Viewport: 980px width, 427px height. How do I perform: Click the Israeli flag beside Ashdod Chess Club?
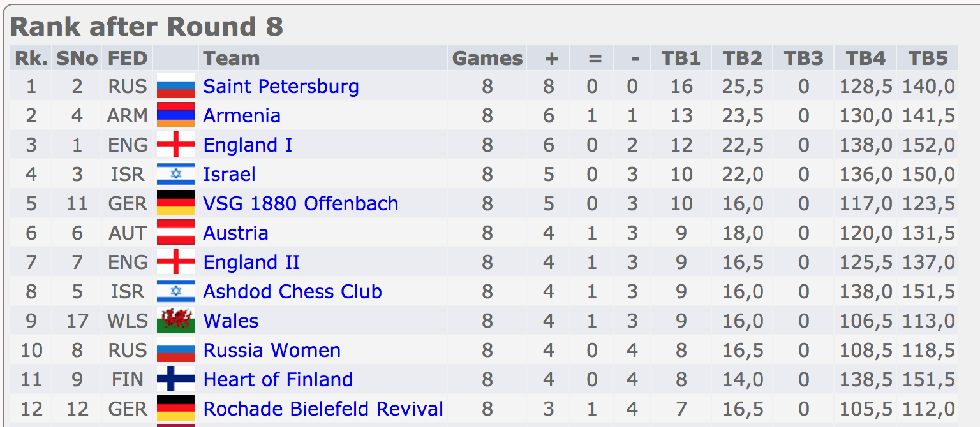(x=175, y=291)
